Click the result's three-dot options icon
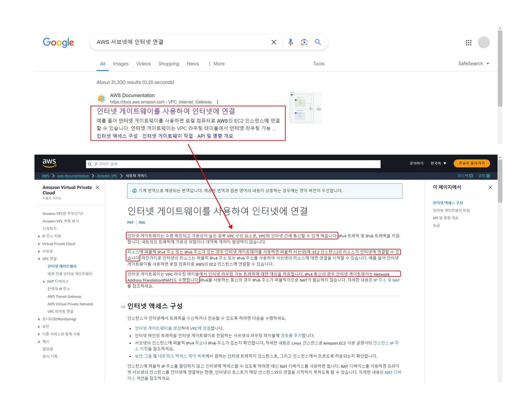Screen dimensions: 532x408 pos(218,102)
